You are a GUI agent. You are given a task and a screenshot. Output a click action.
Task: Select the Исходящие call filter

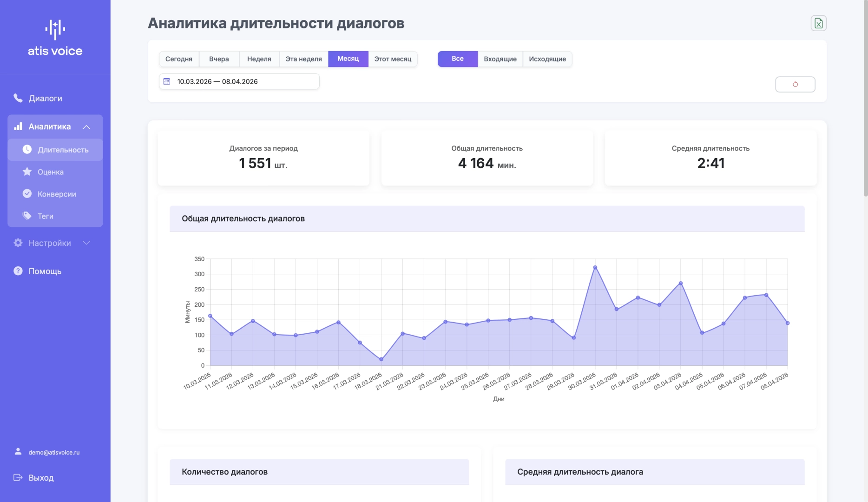coord(547,59)
